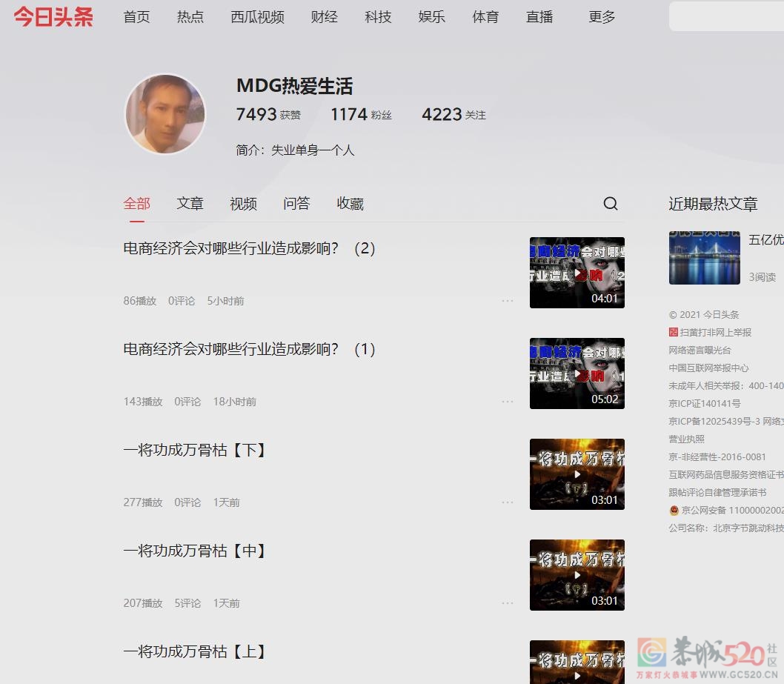Open the 五亿优 hot article title

[766, 240]
